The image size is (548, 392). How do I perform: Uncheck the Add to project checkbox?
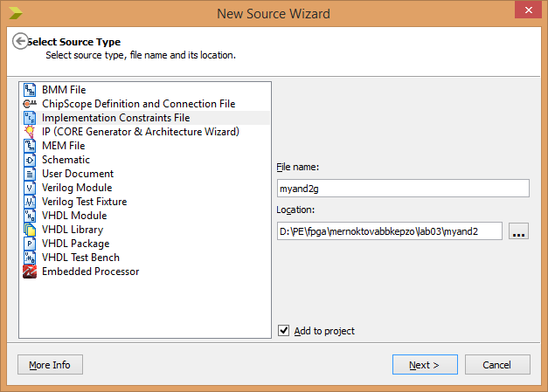click(283, 330)
